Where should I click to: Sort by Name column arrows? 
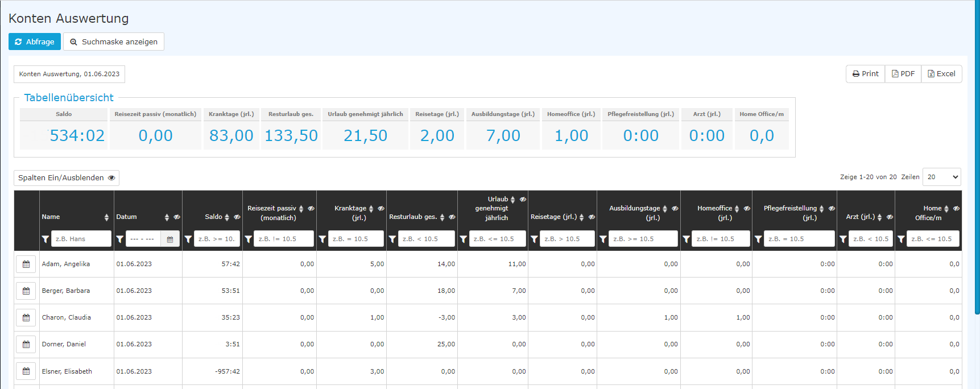pyautogui.click(x=106, y=217)
